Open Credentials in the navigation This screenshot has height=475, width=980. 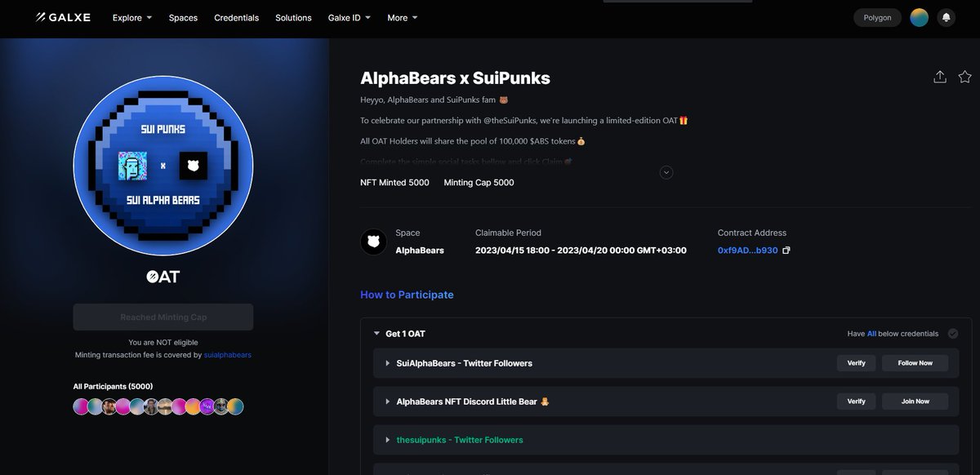pos(237,17)
